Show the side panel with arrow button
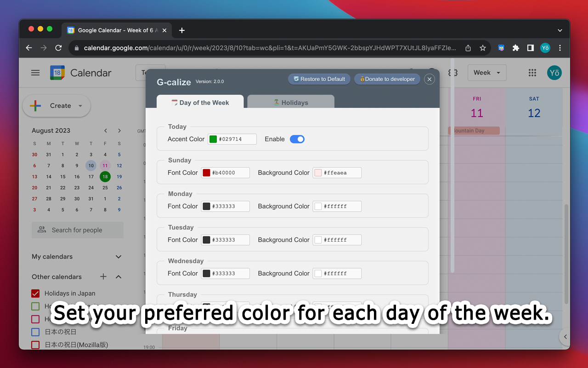Image resolution: width=588 pixels, height=368 pixels. [565, 337]
